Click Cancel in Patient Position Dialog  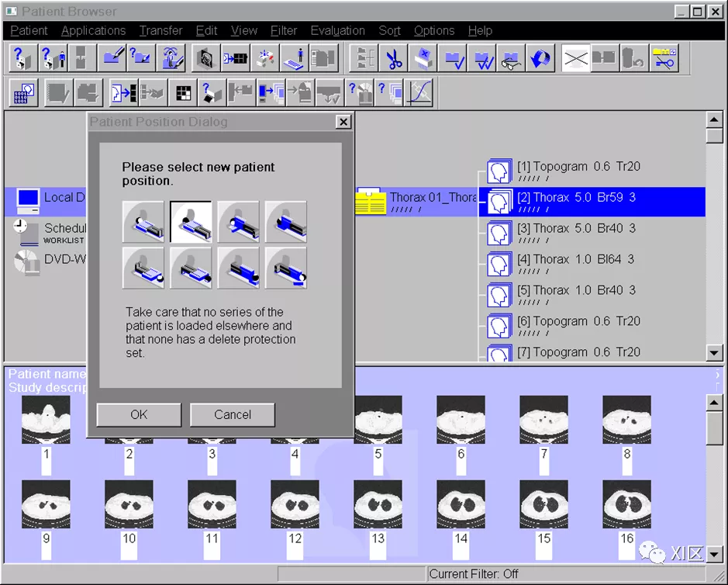click(x=233, y=414)
